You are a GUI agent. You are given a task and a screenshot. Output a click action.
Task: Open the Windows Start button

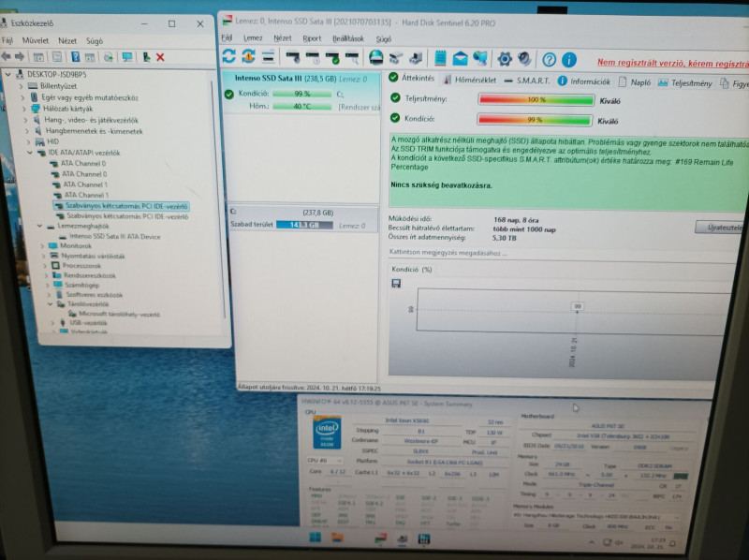(x=316, y=538)
